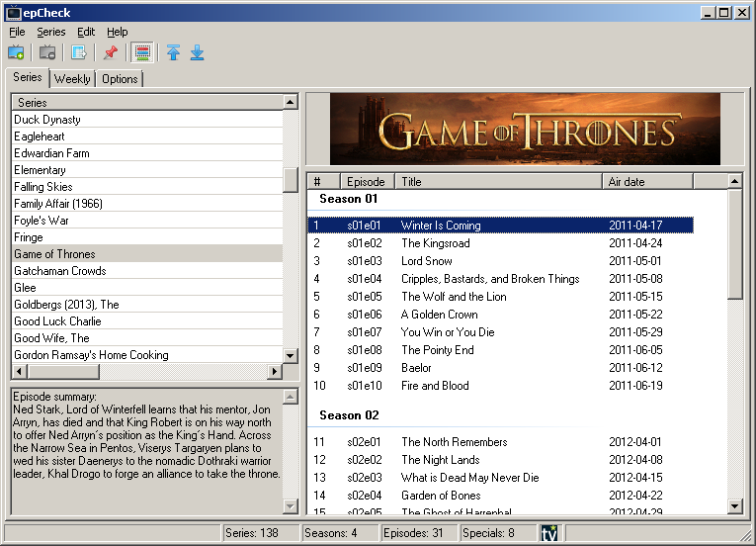Screen dimensions: 756x546
Task: Toggle the colored rows view button
Action: 142,52
